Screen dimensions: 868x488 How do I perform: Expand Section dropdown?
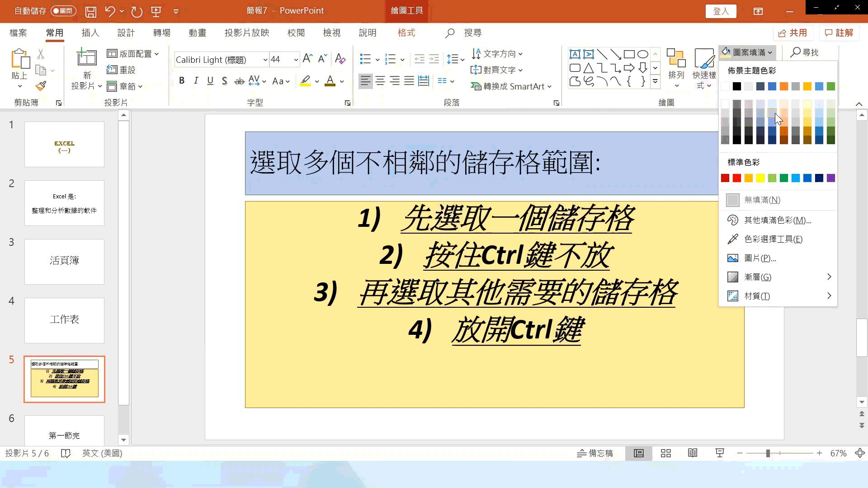(125, 86)
